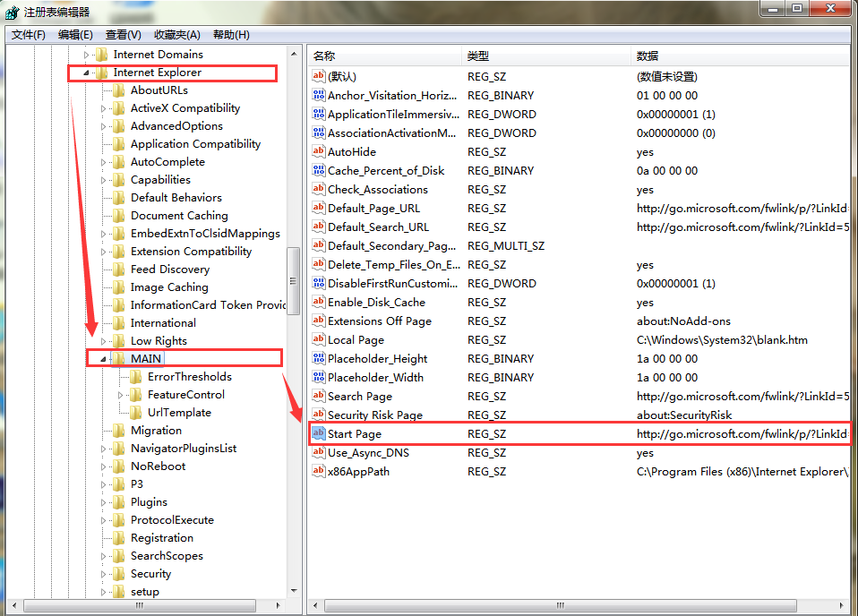Expand the Low Rights key

coord(103,341)
